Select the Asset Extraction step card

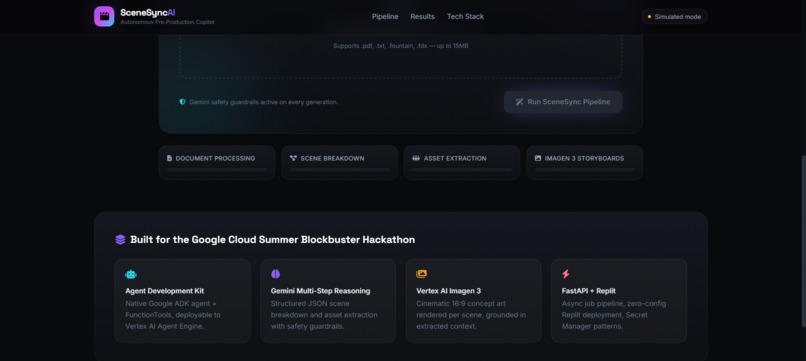(x=462, y=163)
